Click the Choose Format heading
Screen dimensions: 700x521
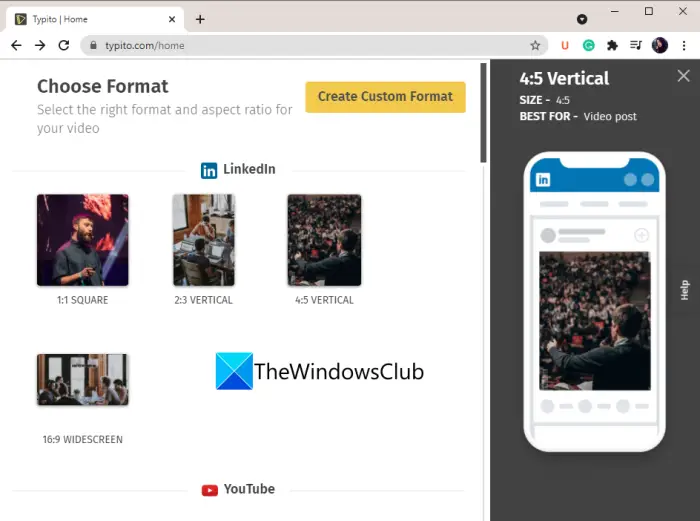click(x=103, y=86)
